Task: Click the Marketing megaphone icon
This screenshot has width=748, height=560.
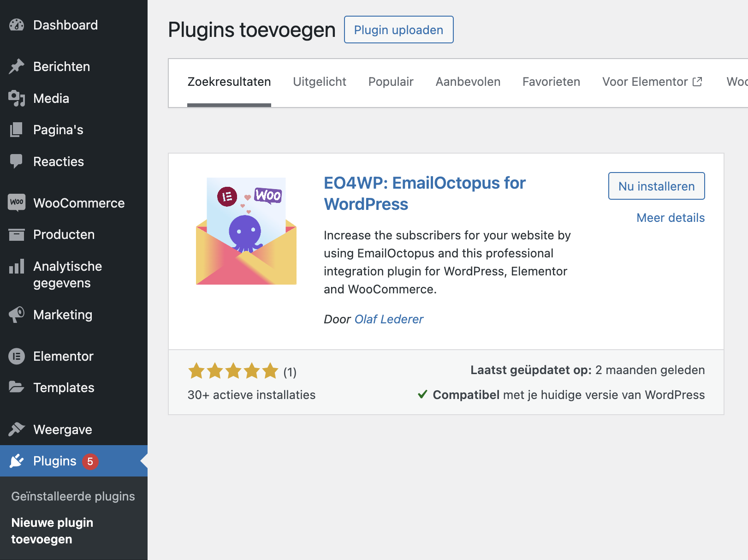Action: pos(17,315)
